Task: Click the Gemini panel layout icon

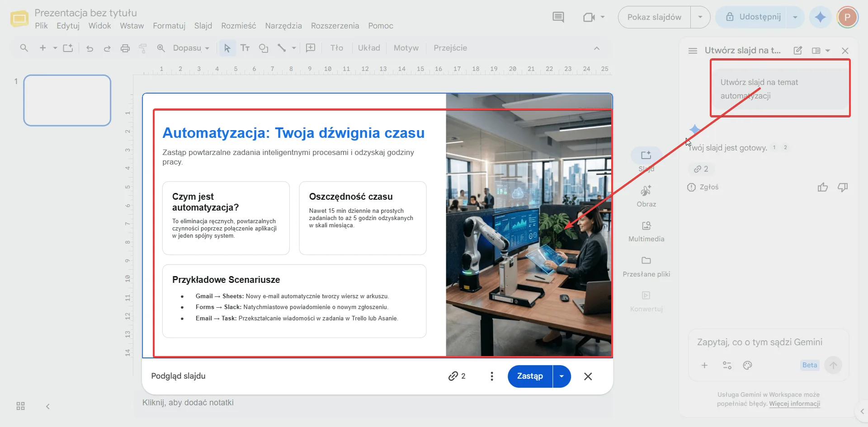Action: click(x=816, y=51)
